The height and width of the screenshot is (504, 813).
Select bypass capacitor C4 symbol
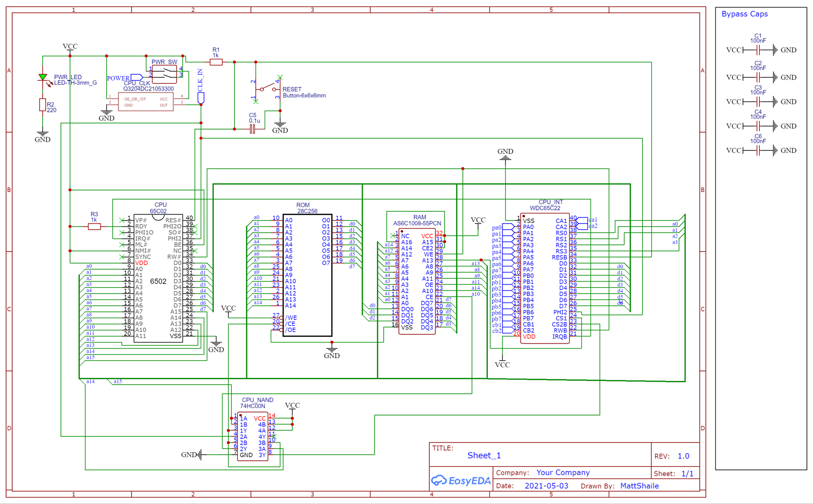[758, 126]
